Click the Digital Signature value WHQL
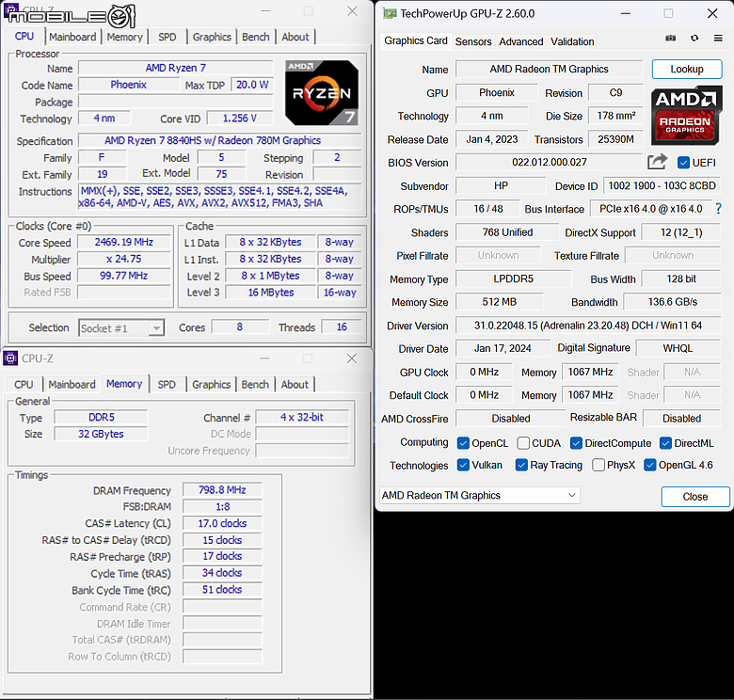 (678, 348)
